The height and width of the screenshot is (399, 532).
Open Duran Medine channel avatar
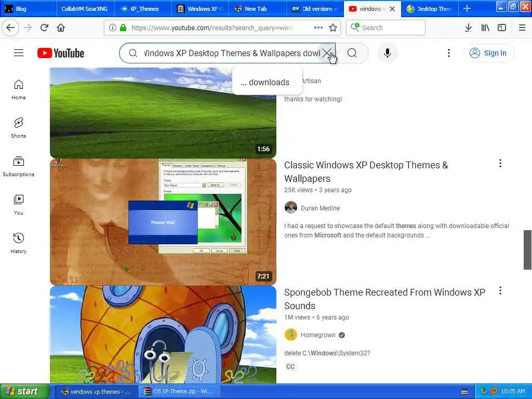291,207
